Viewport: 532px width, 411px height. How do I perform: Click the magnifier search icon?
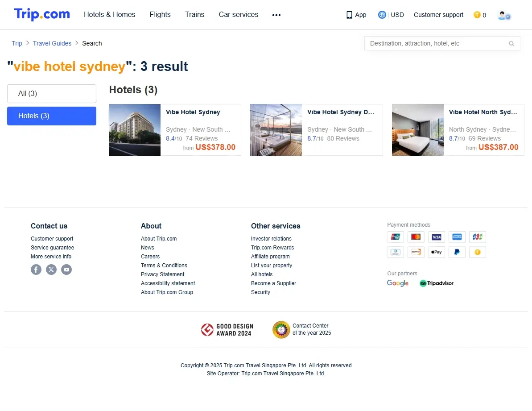511,43
